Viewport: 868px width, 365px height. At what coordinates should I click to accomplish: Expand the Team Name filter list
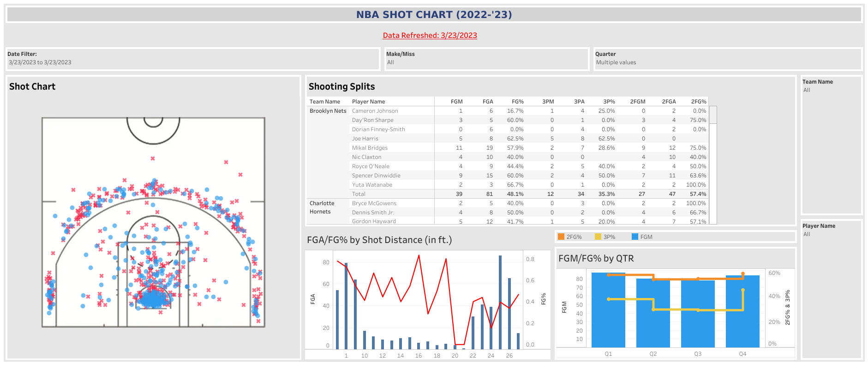[831, 90]
